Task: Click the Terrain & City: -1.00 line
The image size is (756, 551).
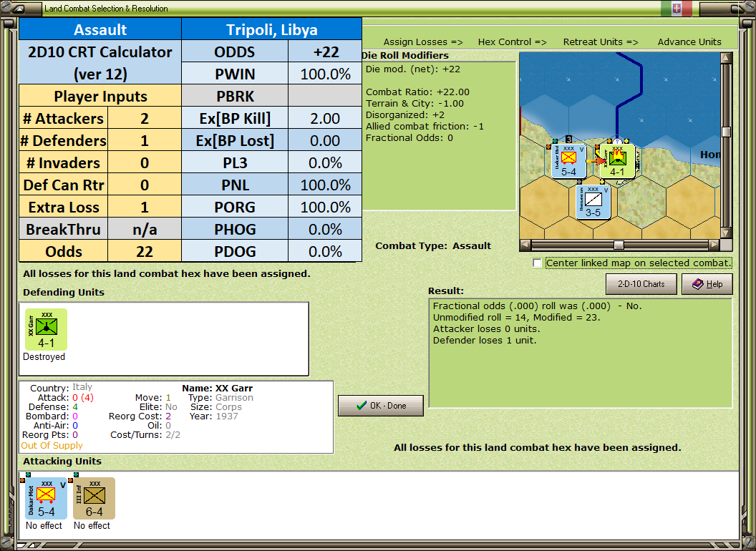Action: [415, 104]
